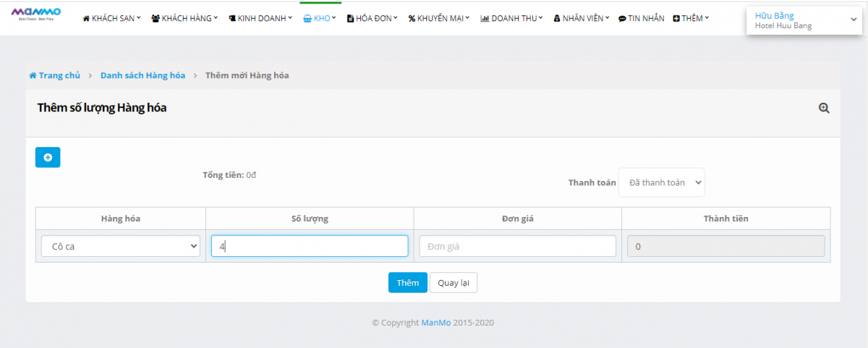The height and width of the screenshot is (348, 868).
Task: Click the Khách hàng people icon
Action: point(156,18)
